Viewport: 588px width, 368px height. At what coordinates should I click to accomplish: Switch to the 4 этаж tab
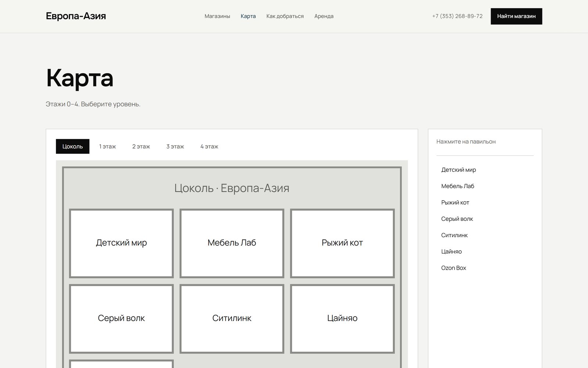[x=209, y=146]
